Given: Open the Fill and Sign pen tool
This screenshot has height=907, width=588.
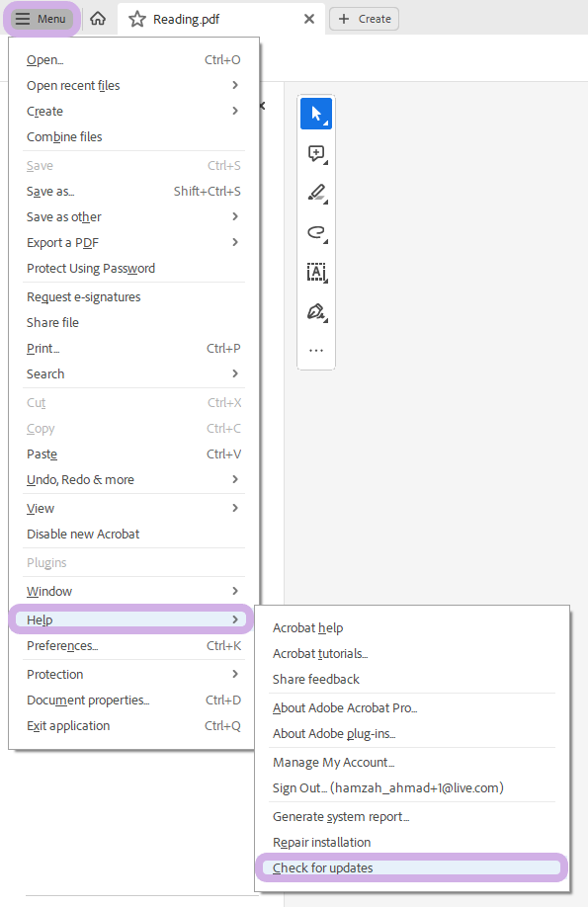Looking at the screenshot, I should [316, 311].
